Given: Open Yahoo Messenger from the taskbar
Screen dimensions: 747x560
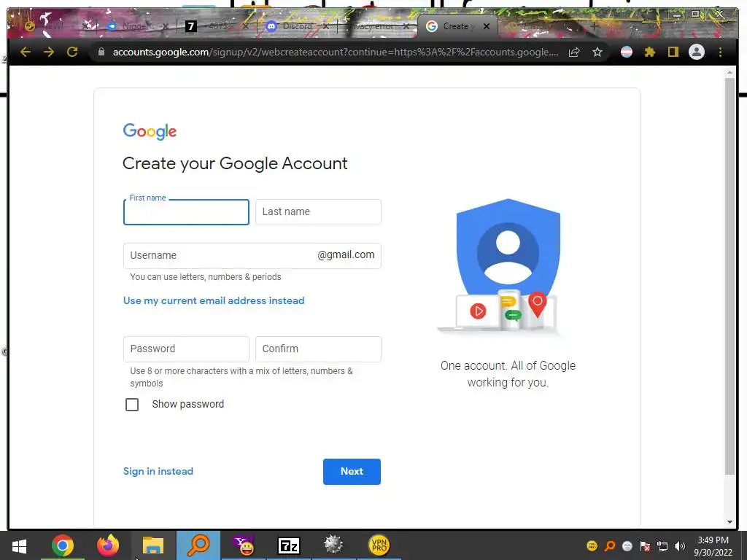Looking at the screenshot, I should tap(244, 545).
